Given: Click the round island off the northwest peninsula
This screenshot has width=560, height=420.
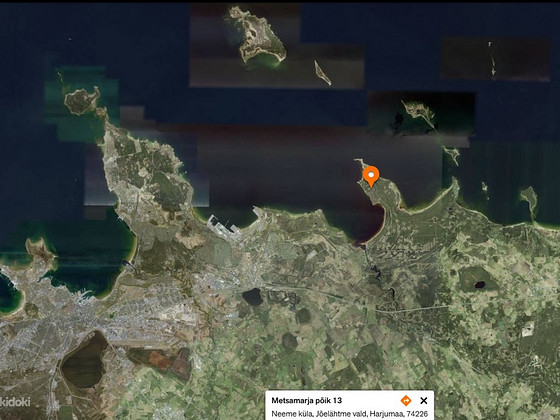Looking at the screenshot, I should pyautogui.click(x=82, y=101).
